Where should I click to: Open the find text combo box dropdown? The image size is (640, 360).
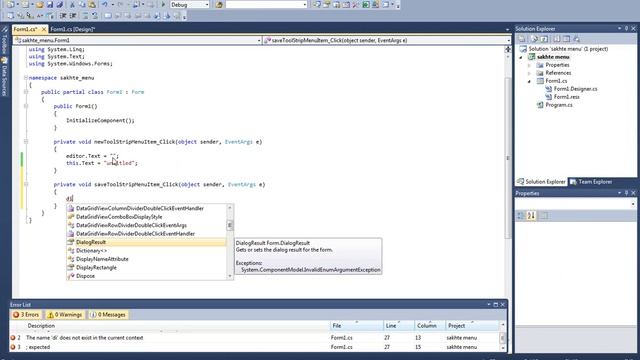305,5
